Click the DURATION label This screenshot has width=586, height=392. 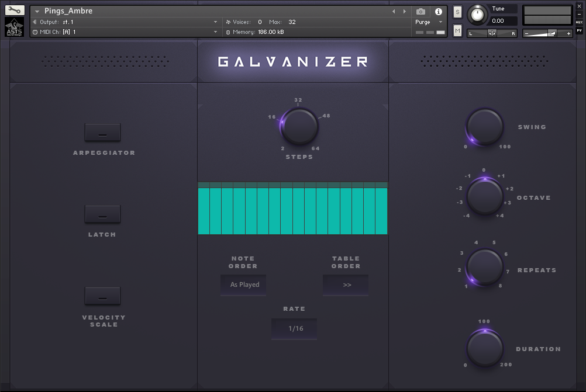point(539,349)
